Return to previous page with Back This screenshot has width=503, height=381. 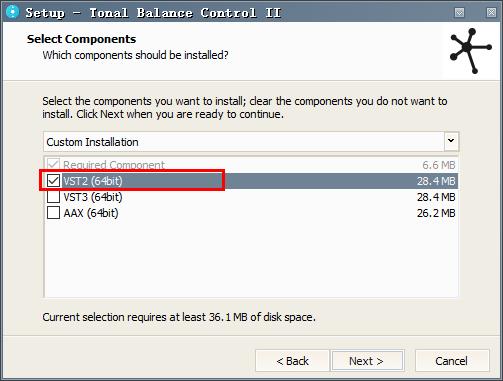(292, 361)
